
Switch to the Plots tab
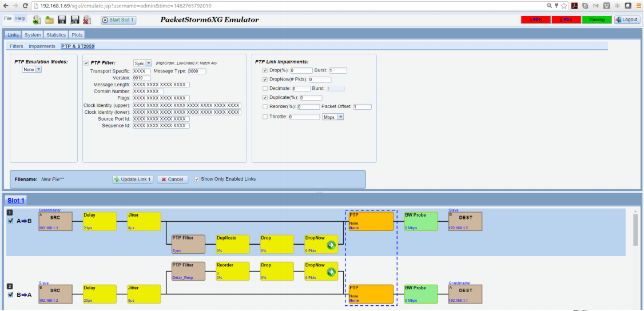77,35
